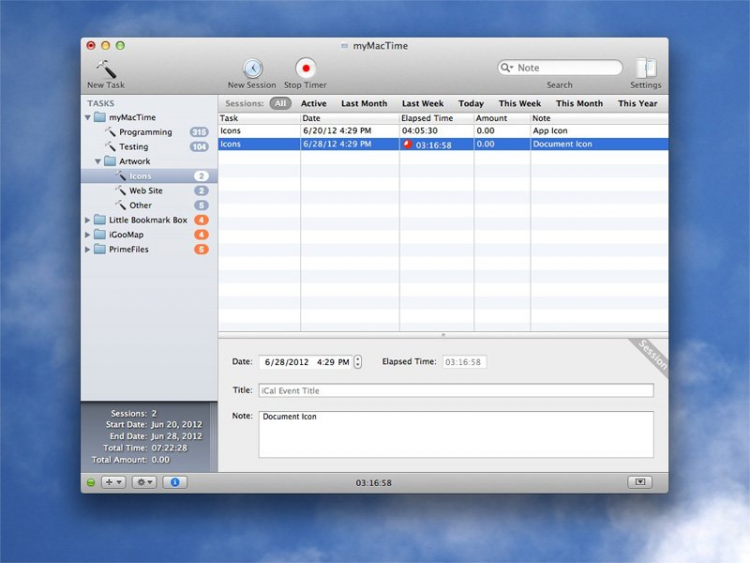Click the Programming hammer icon

point(110,132)
